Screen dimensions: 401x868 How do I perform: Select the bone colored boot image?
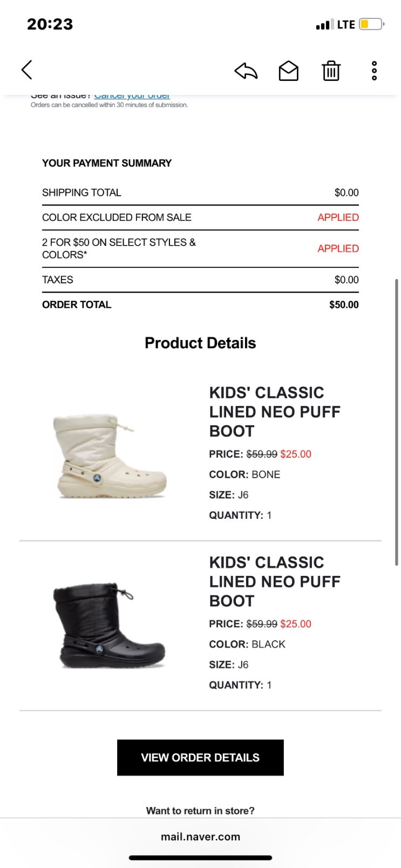(110, 456)
